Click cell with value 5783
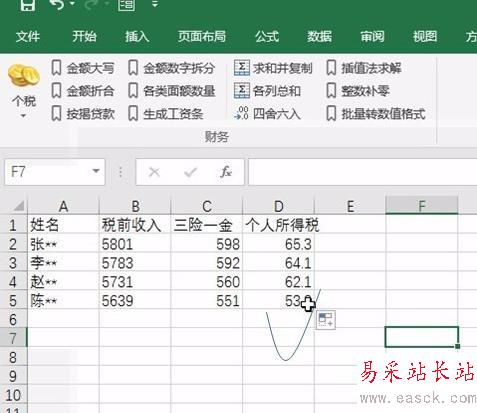 click(135, 263)
